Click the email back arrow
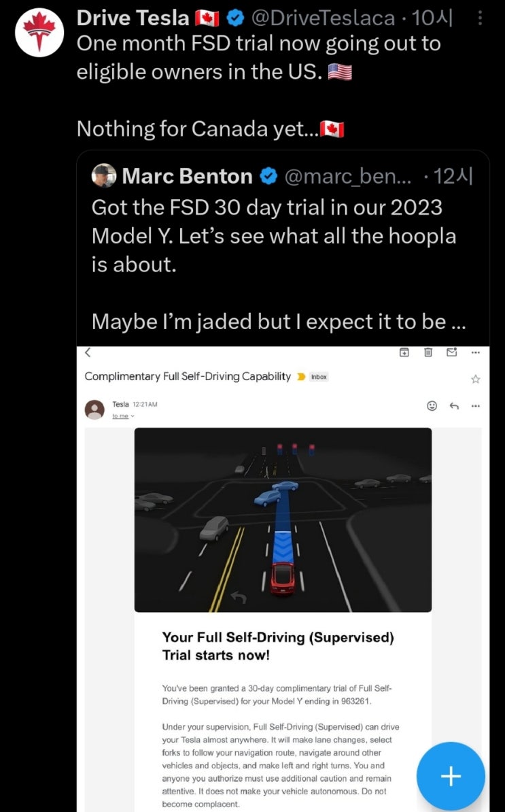This screenshot has height=812, width=505. (88, 352)
